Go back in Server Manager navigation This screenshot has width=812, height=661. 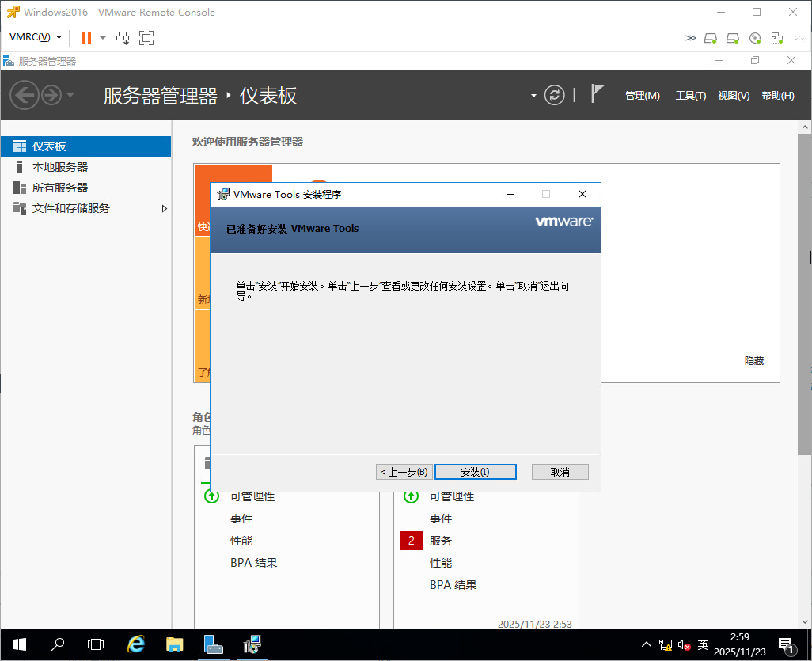pyautogui.click(x=25, y=95)
